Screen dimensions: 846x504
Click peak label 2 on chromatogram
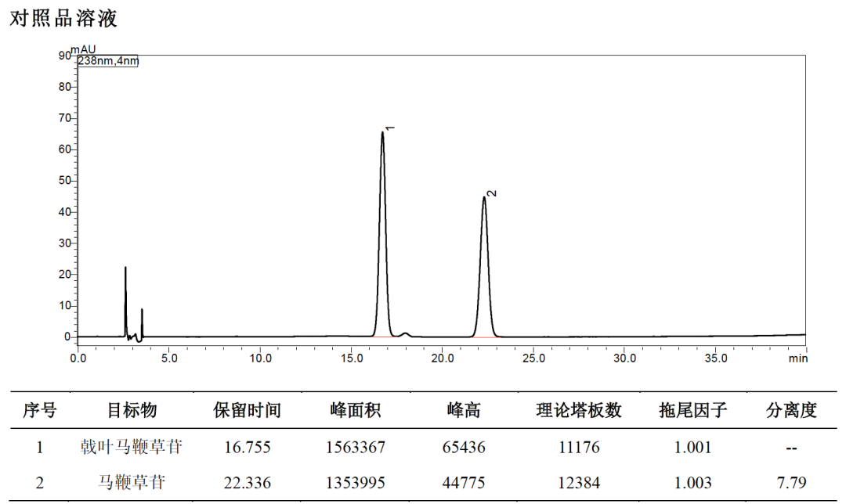point(491,193)
